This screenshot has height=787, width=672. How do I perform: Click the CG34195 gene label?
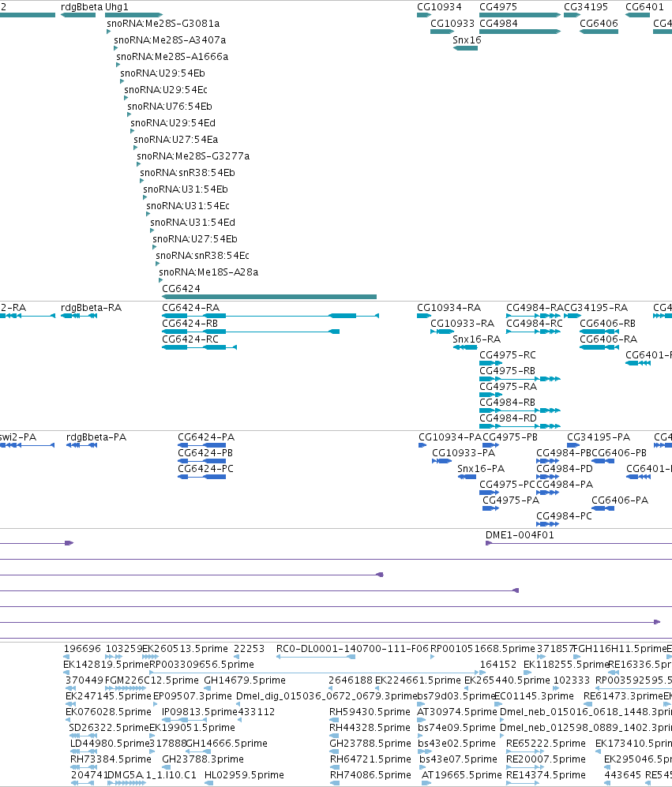pyautogui.click(x=586, y=7)
